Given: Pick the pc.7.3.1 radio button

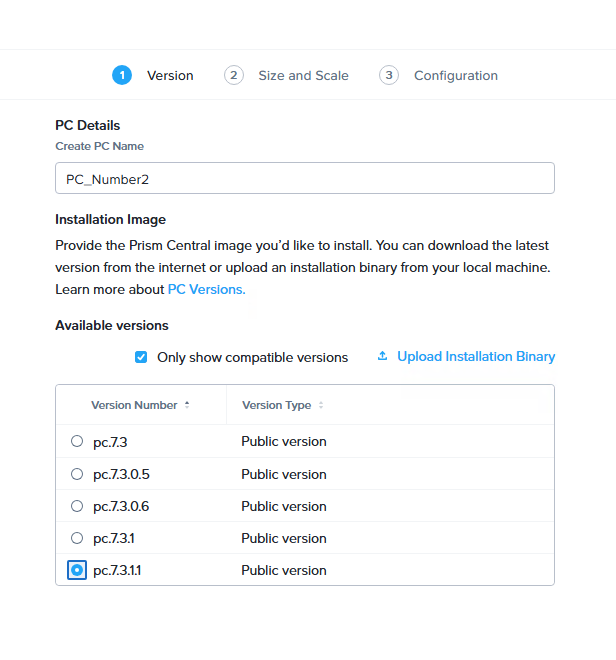Looking at the screenshot, I should coord(77,538).
